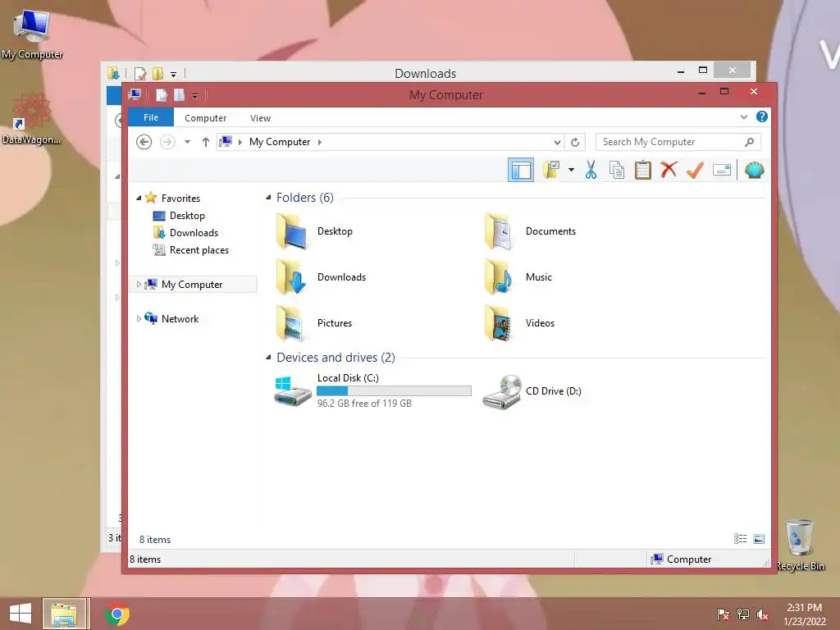Select the Music folder
The height and width of the screenshot is (630, 840).
pyautogui.click(x=518, y=277)
